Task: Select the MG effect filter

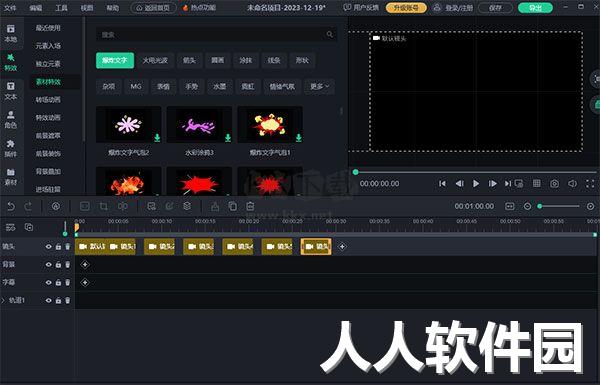Action: 136,86
